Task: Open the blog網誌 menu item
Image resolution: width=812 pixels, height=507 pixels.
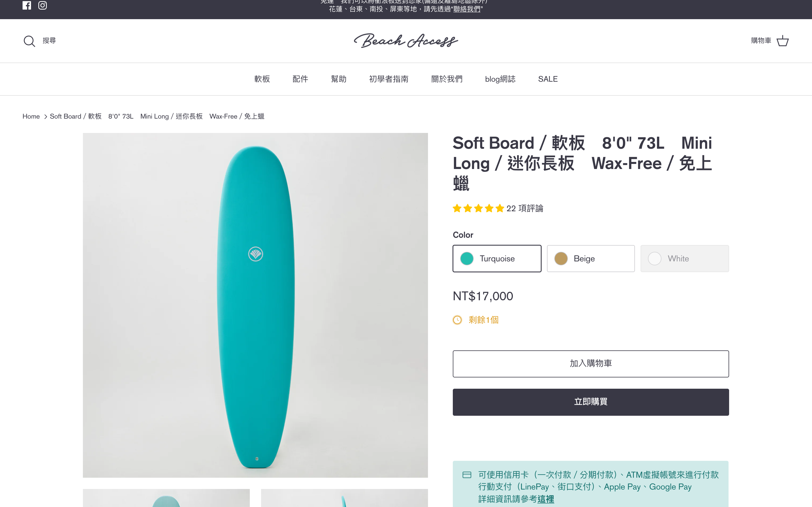Action: point(500,79)
